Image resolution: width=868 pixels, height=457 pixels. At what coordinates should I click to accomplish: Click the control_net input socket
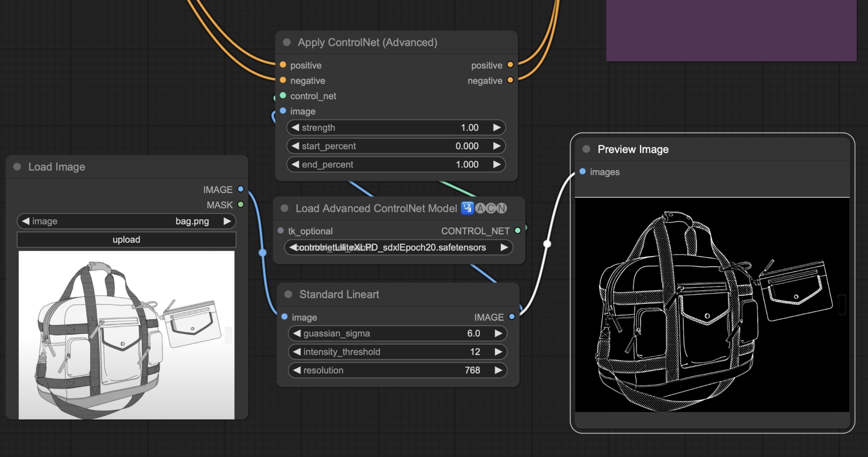pos(283,95)
